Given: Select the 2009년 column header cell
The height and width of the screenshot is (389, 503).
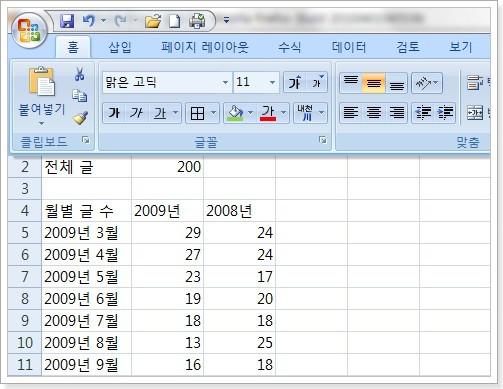Looking at the screenshot, I should (167, 211).
